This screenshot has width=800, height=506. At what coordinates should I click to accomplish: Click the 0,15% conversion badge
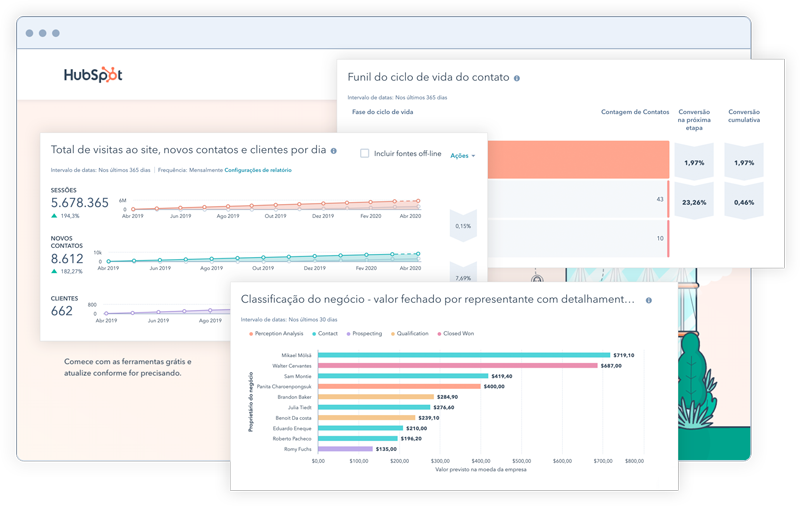pos(463,226)
